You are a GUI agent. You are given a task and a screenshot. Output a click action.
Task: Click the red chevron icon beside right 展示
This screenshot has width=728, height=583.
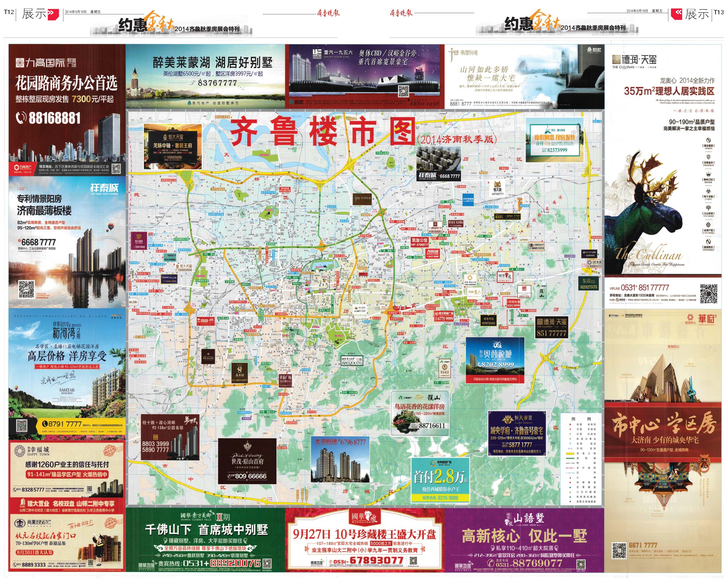pos(676,14)
